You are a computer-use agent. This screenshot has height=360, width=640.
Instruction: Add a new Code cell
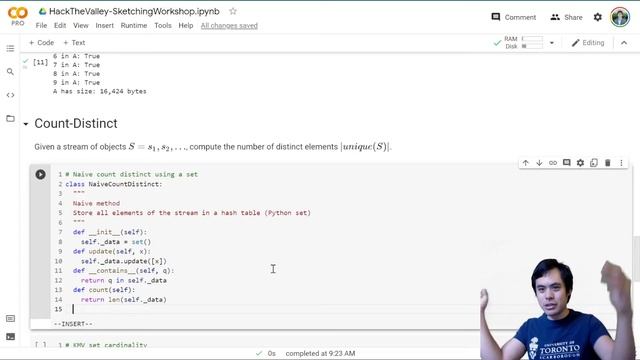[41, 42]
